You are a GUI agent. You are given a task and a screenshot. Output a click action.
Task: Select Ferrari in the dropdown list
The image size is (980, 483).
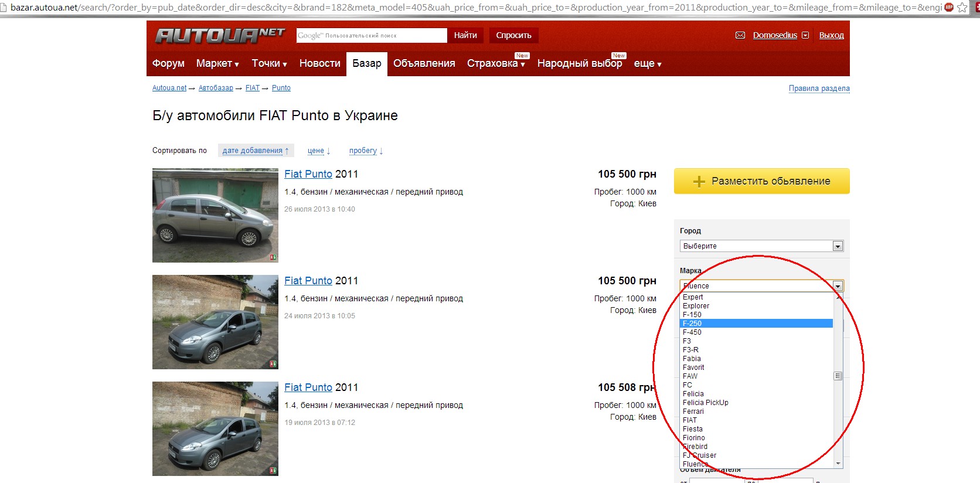point(693,411)
